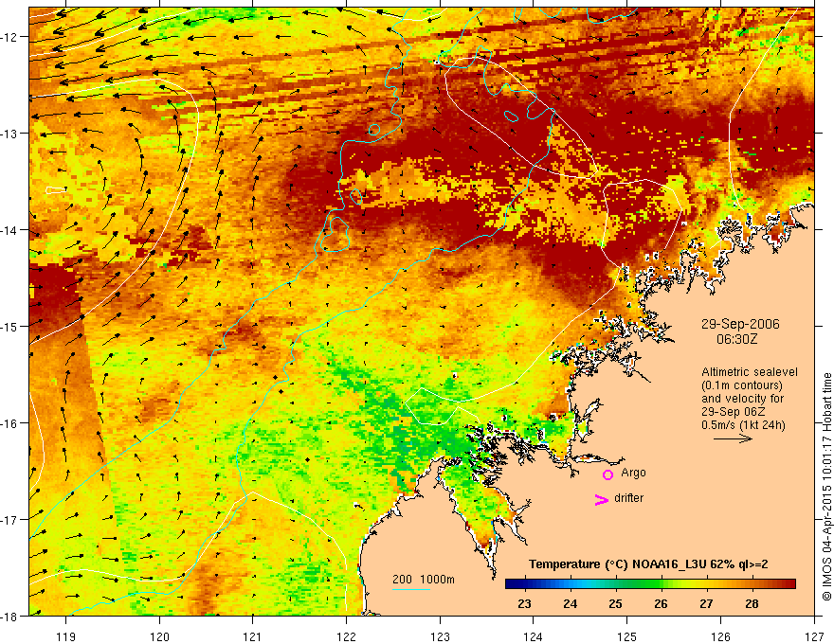Image resolution: width=834 pixels, height=644 pixels.
Task: Click the '0.5m/s (1kt 24h)' scale text
Action: [x=743, y=425]
